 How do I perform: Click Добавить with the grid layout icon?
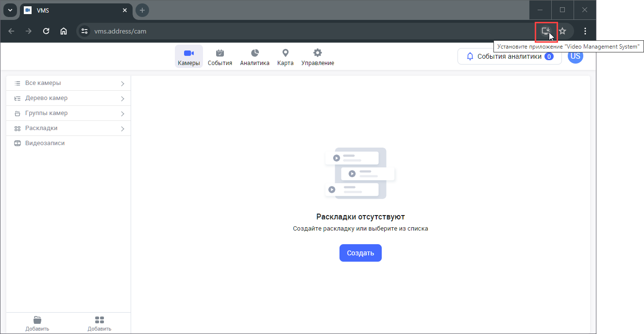[x=100, y=323]
